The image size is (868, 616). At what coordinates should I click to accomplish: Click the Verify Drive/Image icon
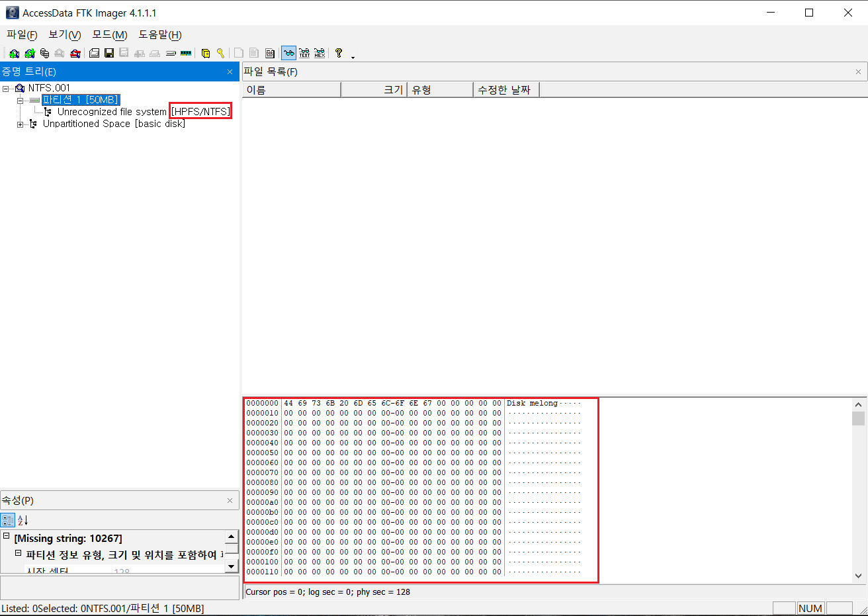click(171, 53)
